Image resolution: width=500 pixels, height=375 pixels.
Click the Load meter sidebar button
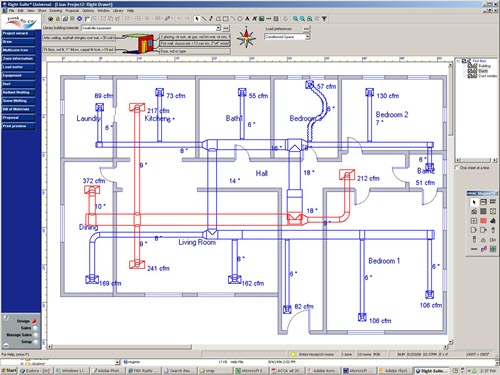[18, 67]
